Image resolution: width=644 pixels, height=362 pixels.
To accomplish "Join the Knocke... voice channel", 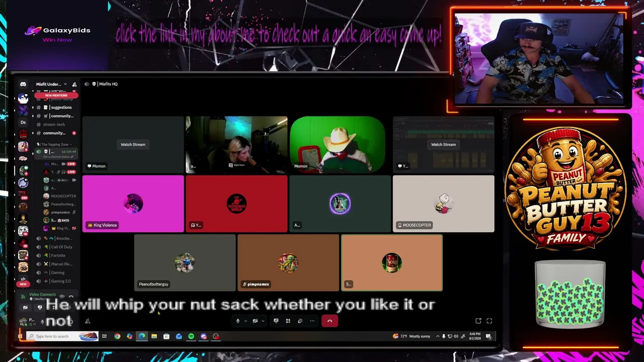I will [57, 238].
